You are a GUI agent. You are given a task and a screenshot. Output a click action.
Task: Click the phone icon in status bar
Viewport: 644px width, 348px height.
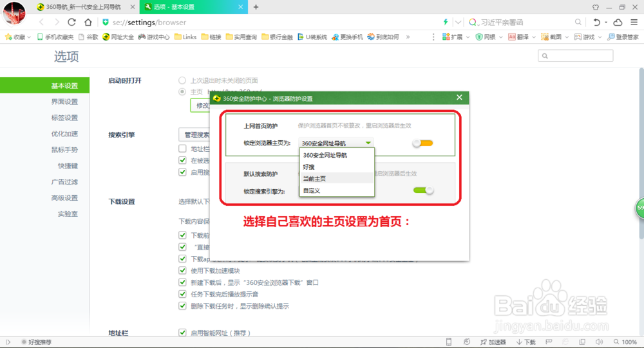point(448,342)
